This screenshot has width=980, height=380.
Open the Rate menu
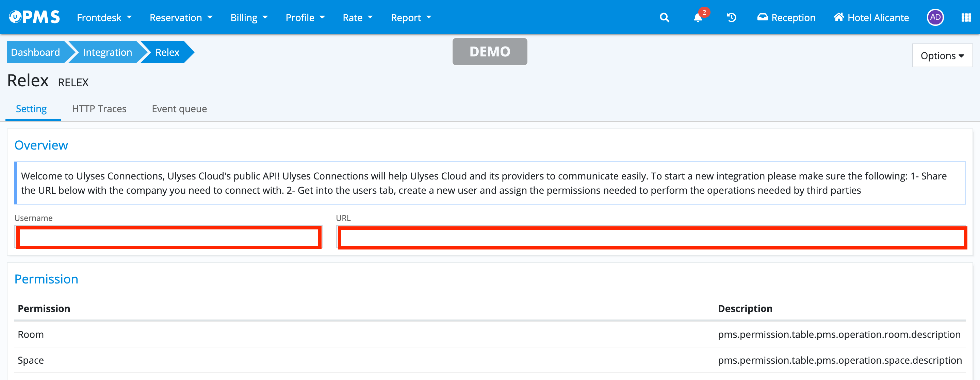(x=357, y=17)
